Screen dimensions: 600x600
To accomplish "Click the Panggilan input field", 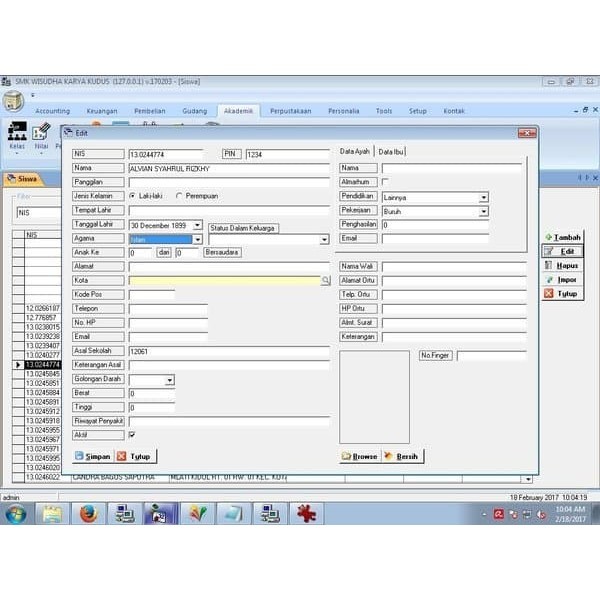I will (229, 182).
